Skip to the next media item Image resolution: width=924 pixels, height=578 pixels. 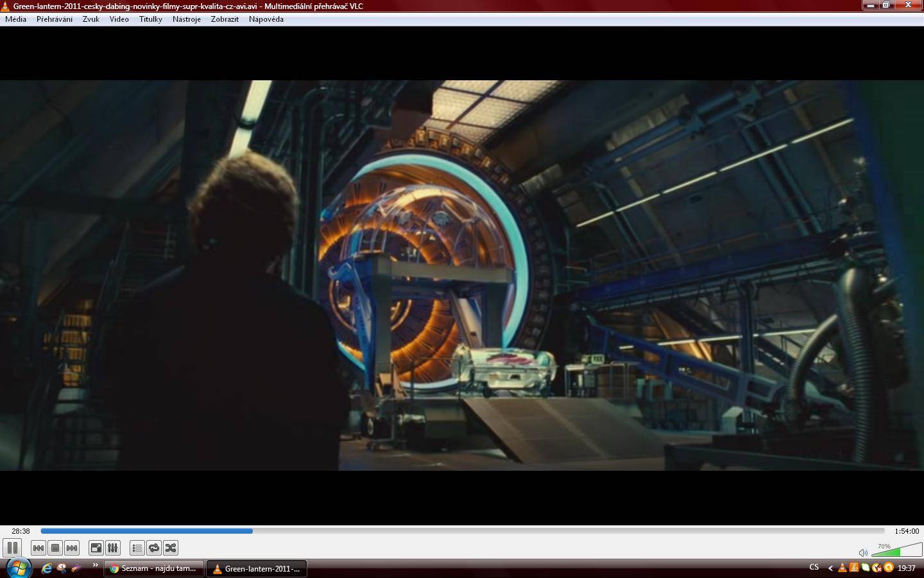[x=72, y=548]
